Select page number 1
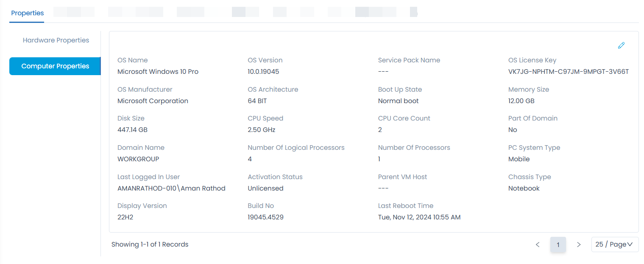 [x=558, y=244]
